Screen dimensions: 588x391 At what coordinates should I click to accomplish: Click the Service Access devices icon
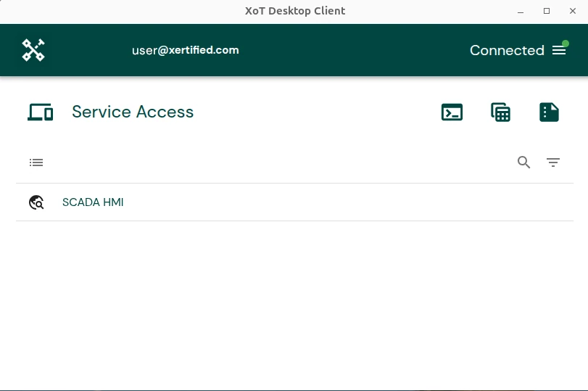(x=41, y=112)
